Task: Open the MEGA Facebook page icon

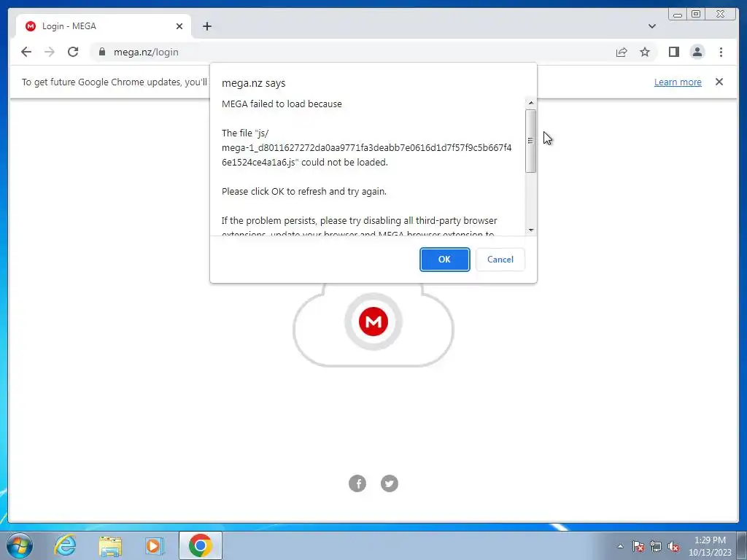Action: click(357, 483)
